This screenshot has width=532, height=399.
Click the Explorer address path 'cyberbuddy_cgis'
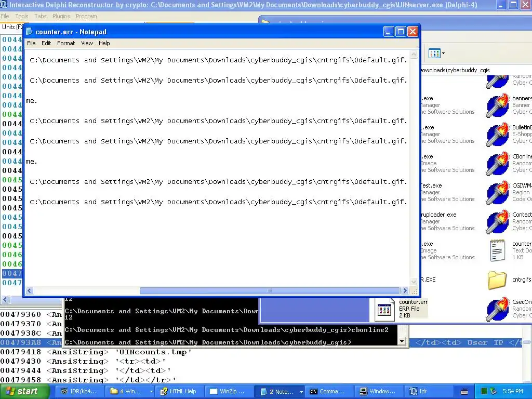pos(468,70)
